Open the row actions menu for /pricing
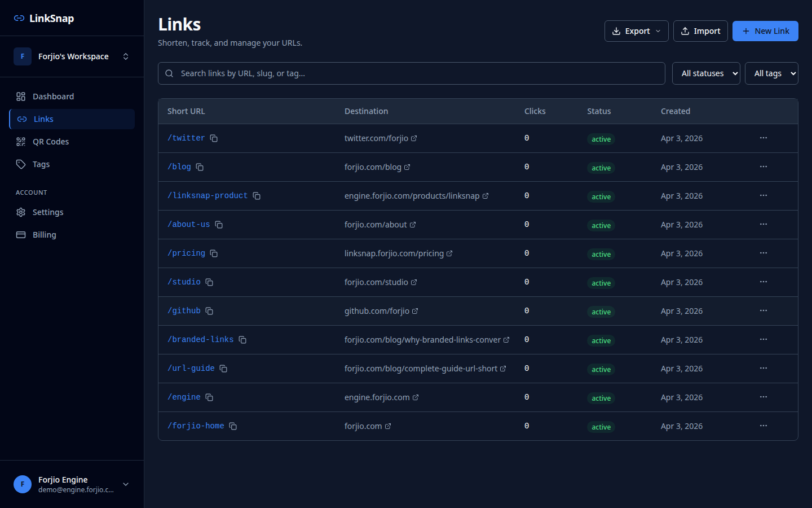812x508 pixels. [764, 253]
